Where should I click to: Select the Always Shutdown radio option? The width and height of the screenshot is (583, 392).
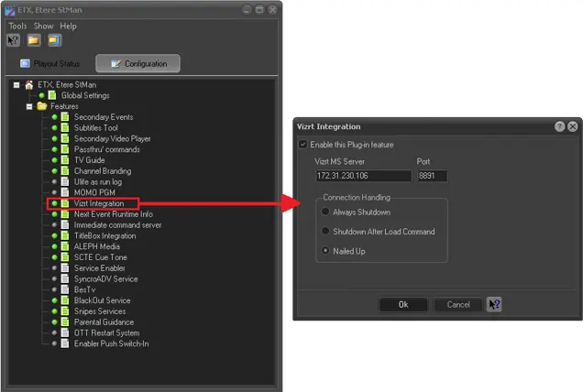(324, 212)
